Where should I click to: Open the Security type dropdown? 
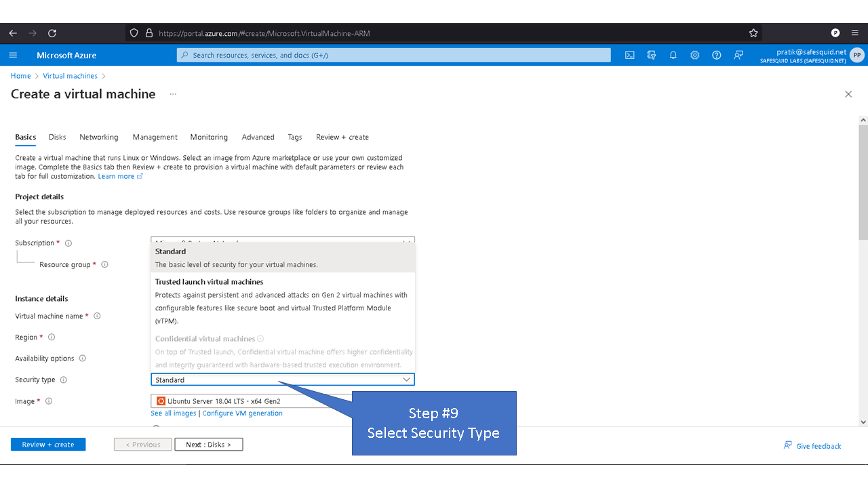coord(283,380)
